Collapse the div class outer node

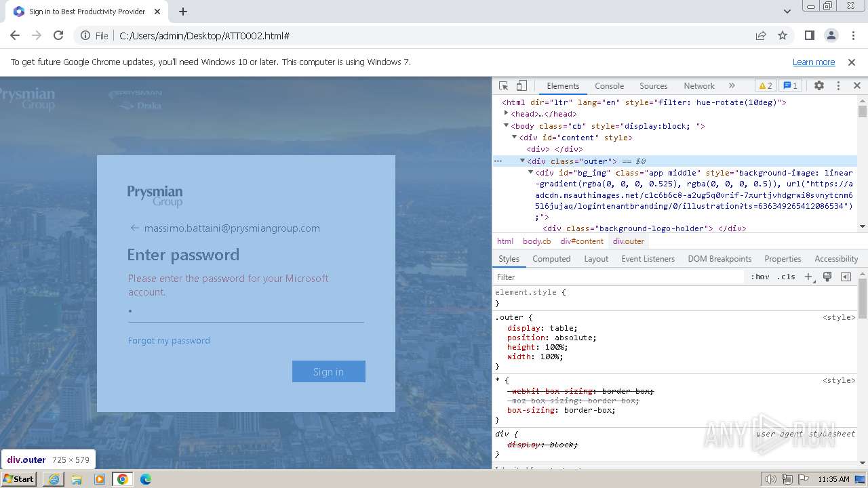click(x=522, y=161)
